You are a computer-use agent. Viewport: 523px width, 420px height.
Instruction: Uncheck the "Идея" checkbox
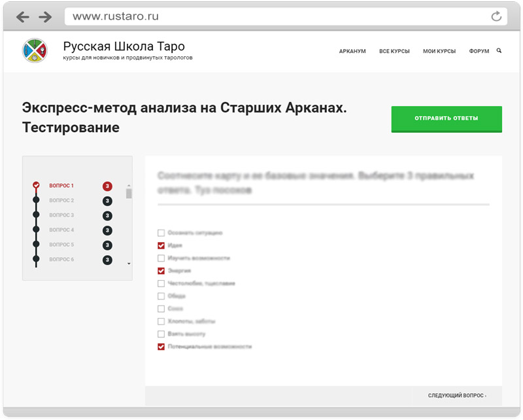point(161,245)
